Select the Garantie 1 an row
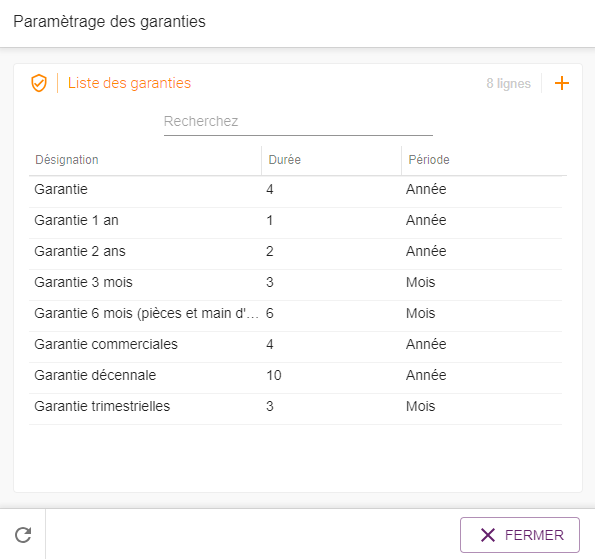Screen dimensions: 595x559 pos(295,220)
